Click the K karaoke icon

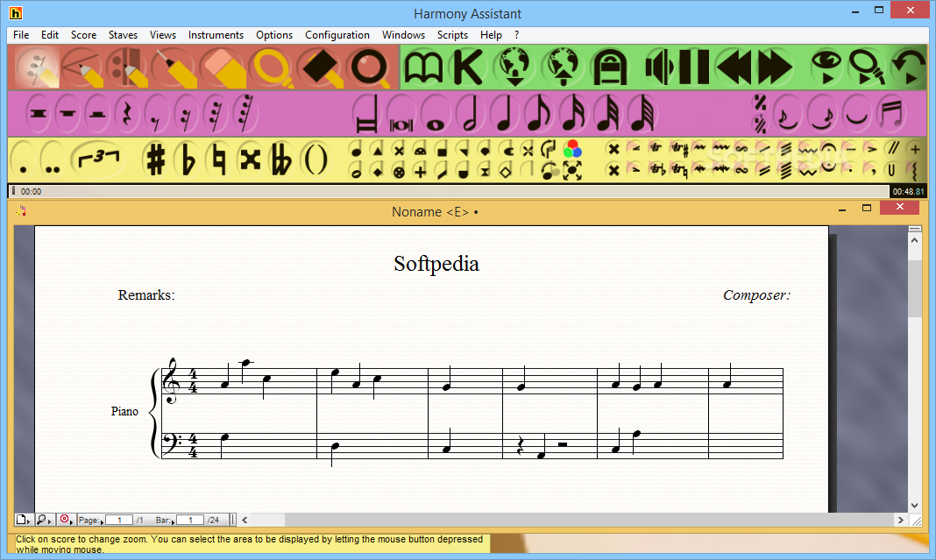[468, 67]
